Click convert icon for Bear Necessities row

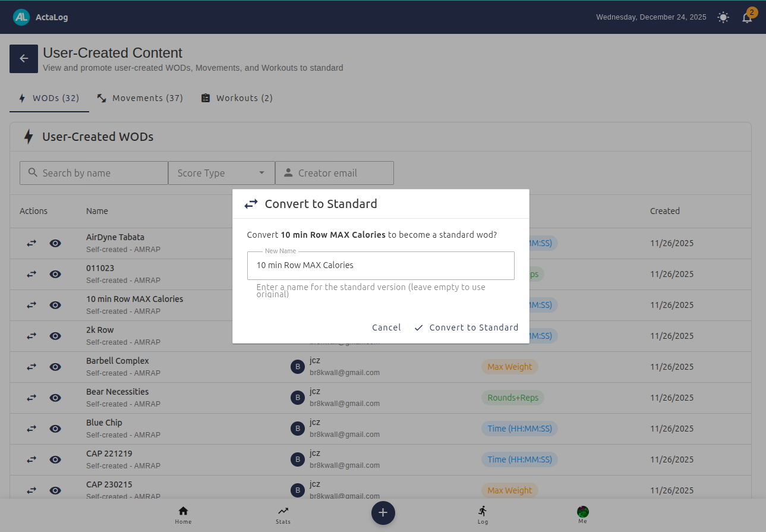(31, 398)
